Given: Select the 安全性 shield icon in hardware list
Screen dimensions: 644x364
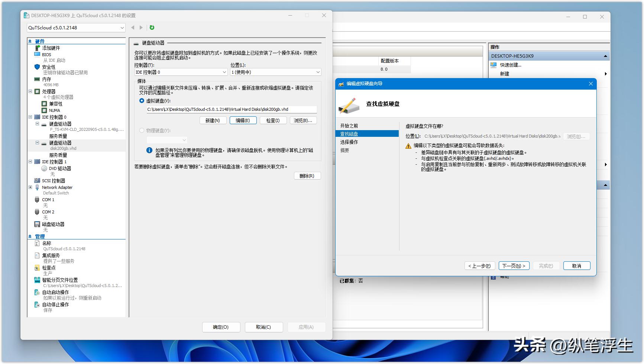Looking at the screenshot, I should tap(36, 67).
